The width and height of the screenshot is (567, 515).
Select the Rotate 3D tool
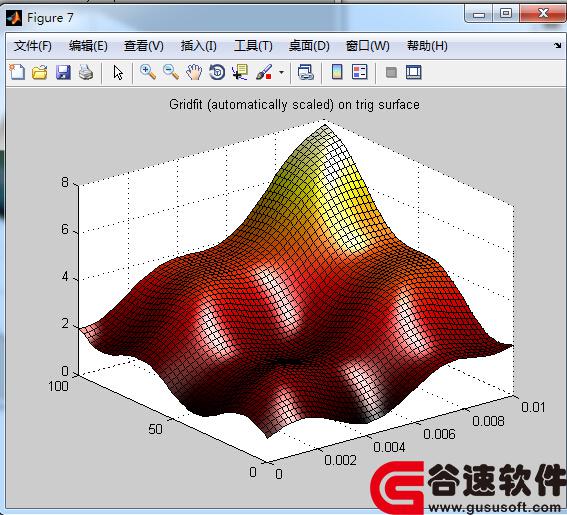click(217, 72)
